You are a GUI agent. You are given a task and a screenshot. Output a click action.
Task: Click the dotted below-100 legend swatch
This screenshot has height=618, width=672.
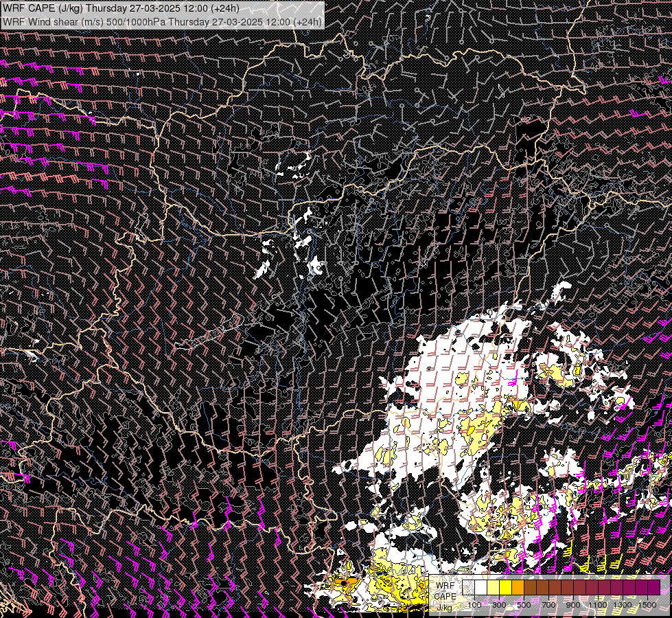tap(468, 587)
